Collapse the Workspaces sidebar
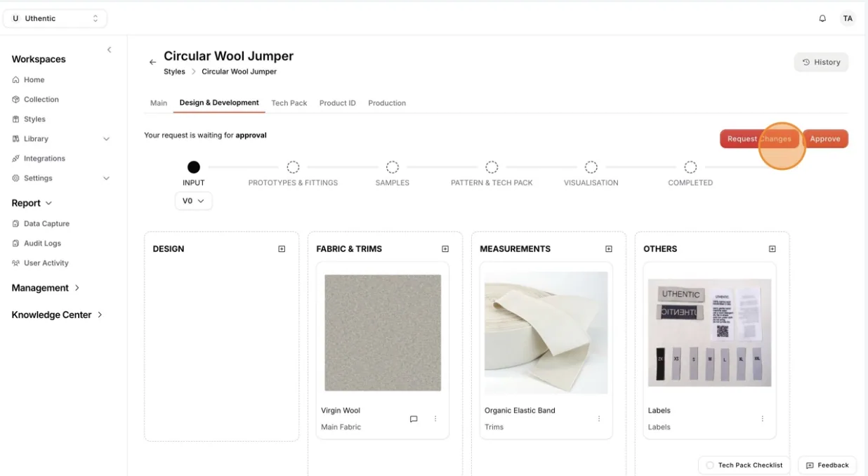The image size is (868, 476). 109,50
